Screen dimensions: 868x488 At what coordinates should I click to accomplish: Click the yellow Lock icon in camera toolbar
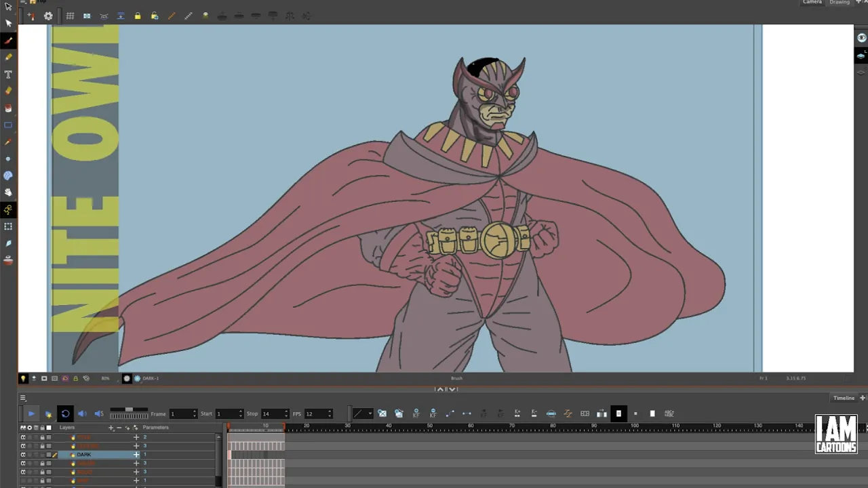[138, 16]
